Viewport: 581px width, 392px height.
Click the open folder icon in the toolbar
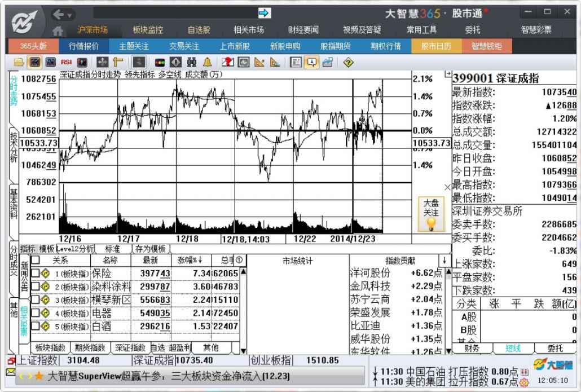(19, 62)
